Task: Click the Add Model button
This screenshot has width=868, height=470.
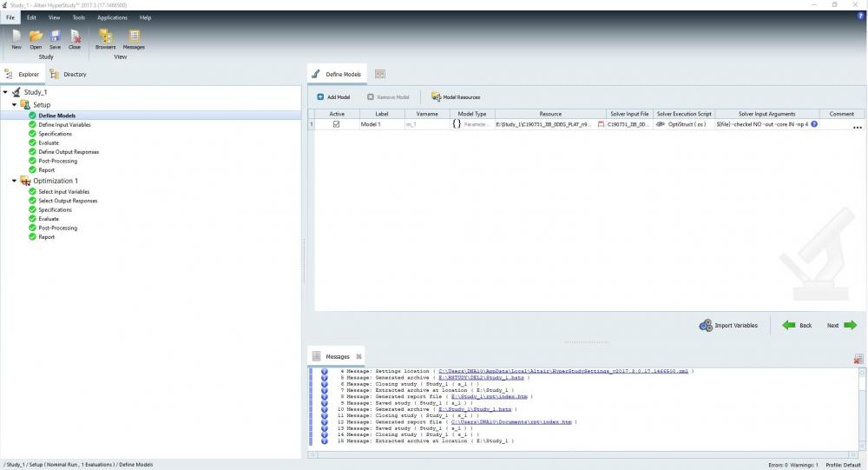Action: pos(333,97)
